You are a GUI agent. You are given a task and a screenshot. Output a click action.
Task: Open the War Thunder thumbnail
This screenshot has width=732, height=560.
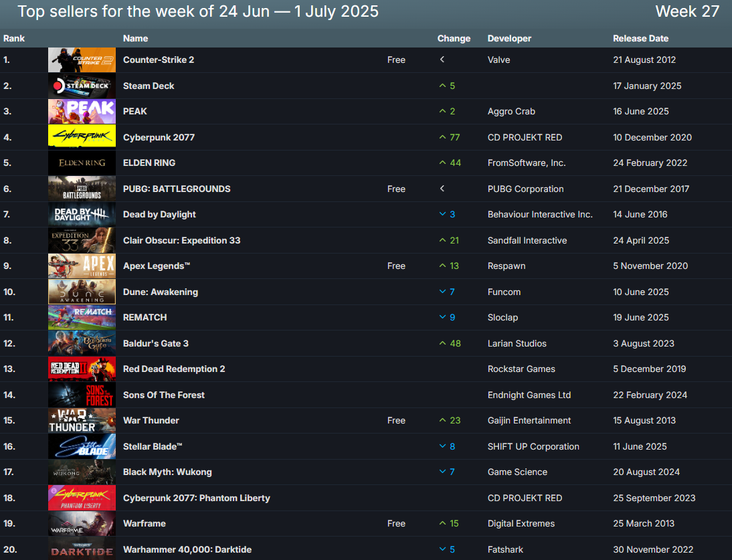coord(82,421)
